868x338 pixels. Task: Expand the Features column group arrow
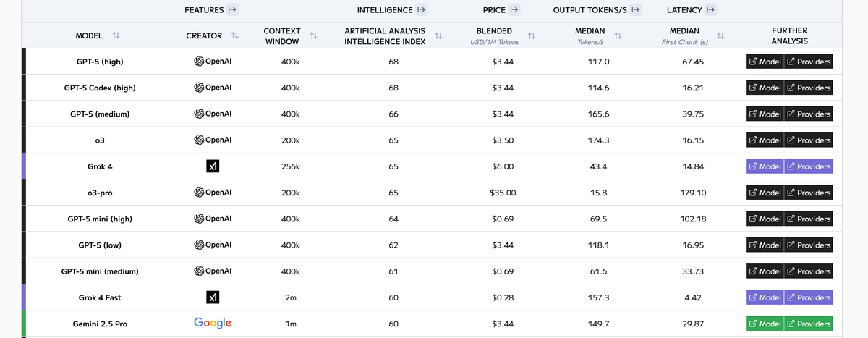coord(232,10)
